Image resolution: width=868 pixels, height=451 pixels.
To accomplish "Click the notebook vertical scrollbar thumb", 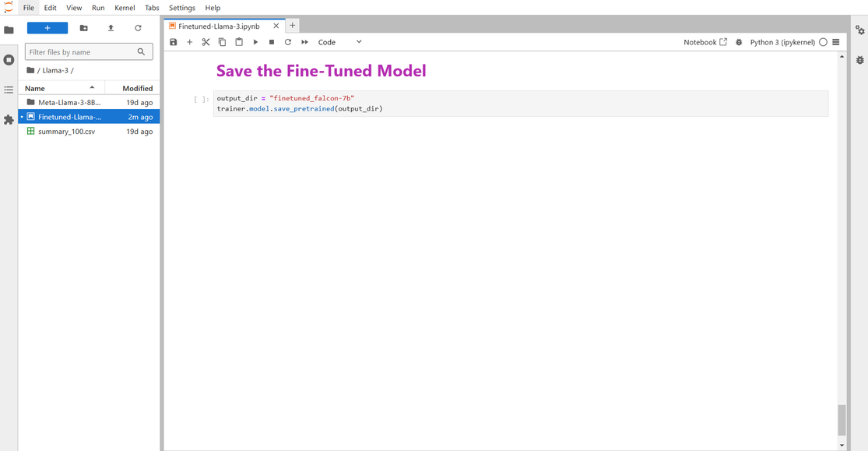I will (x=842, y=421).
